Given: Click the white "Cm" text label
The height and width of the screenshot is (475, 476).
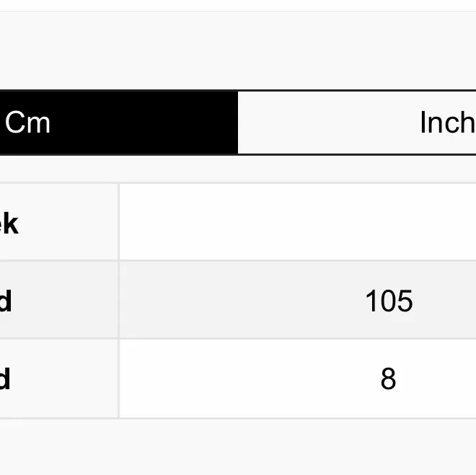Looking at the screenshot, I should click(x=27, y=123).
